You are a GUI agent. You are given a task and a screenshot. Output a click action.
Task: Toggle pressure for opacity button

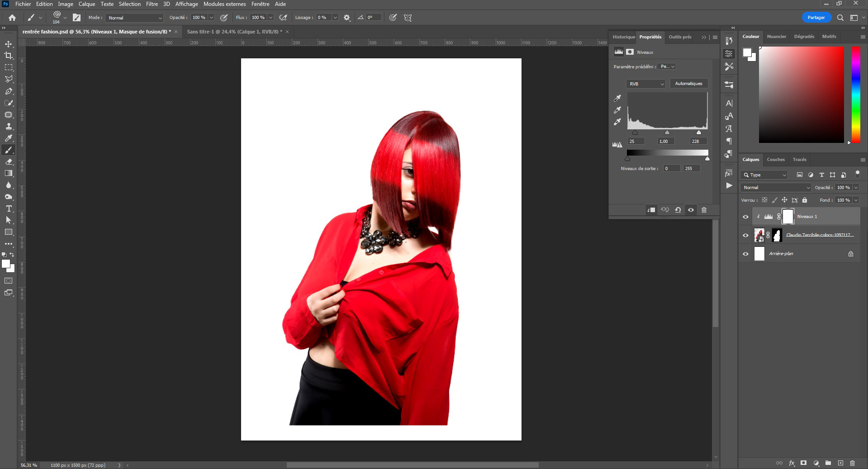tap(224, 18)
